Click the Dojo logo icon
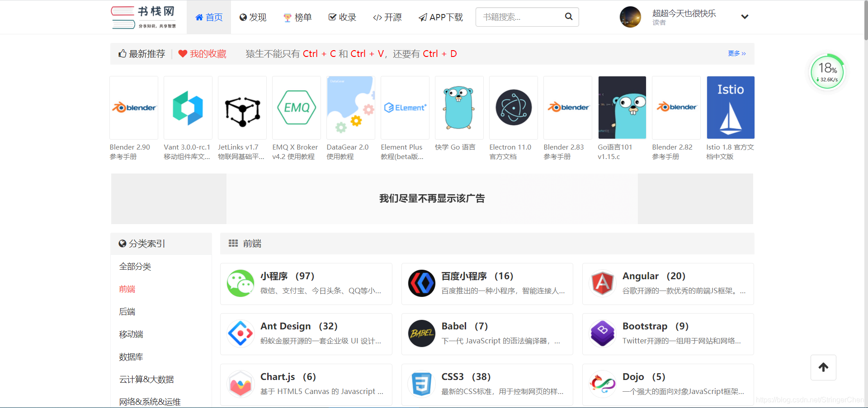Image resolution: width=868 pixels, height=408 pixels. [x=603, y=384]
